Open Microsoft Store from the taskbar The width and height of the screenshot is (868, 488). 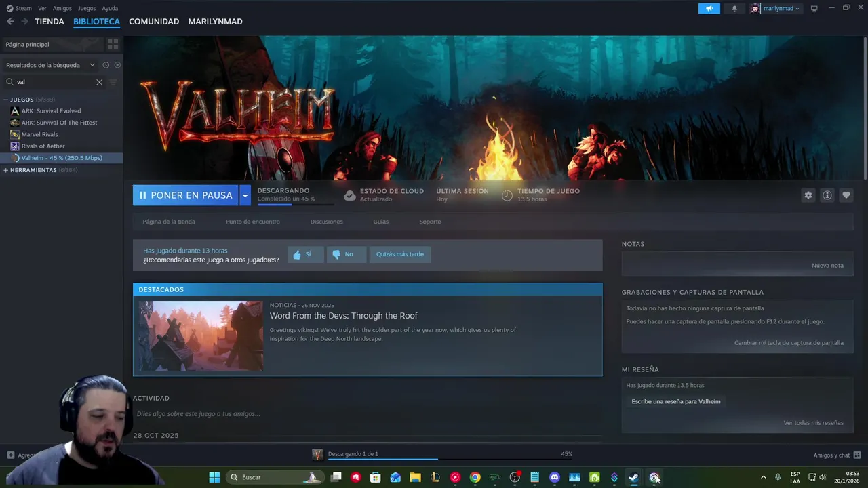(376, 477)
